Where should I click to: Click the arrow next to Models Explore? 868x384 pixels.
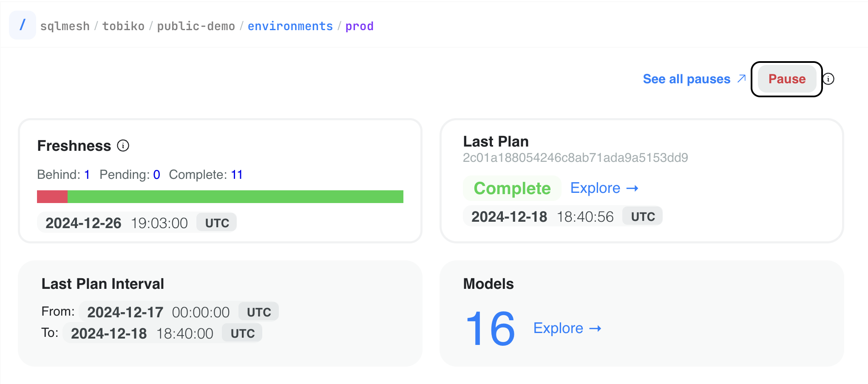[x=596, y=328]
